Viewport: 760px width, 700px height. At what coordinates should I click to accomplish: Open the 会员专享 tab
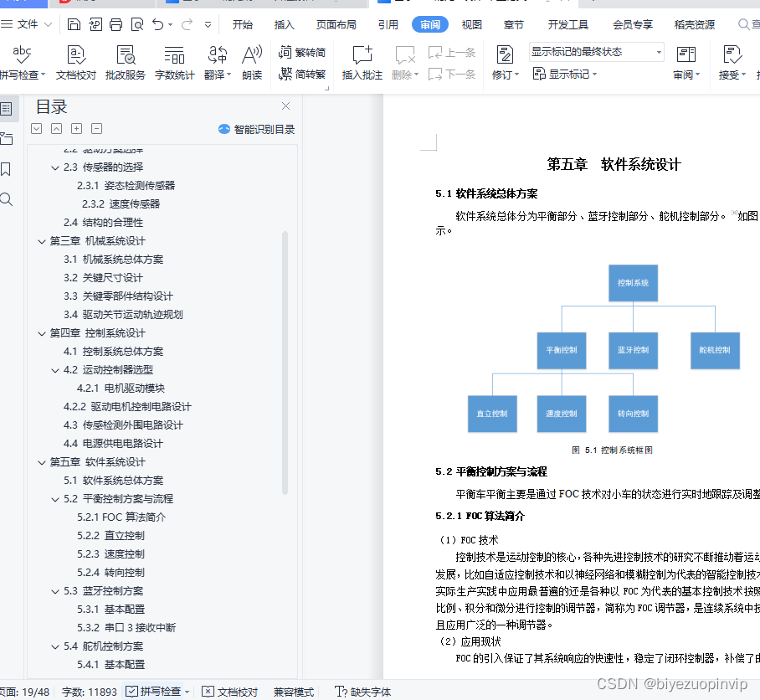(633, 25)
